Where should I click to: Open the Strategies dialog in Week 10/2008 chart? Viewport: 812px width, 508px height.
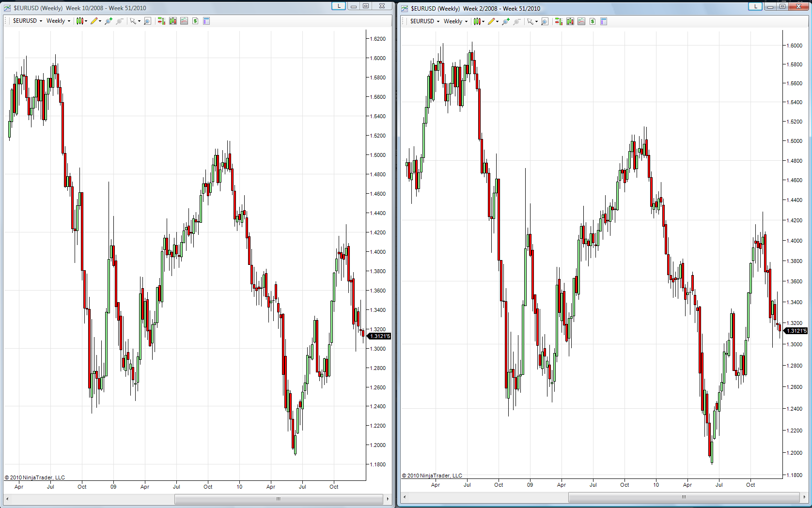coord(195,21)
